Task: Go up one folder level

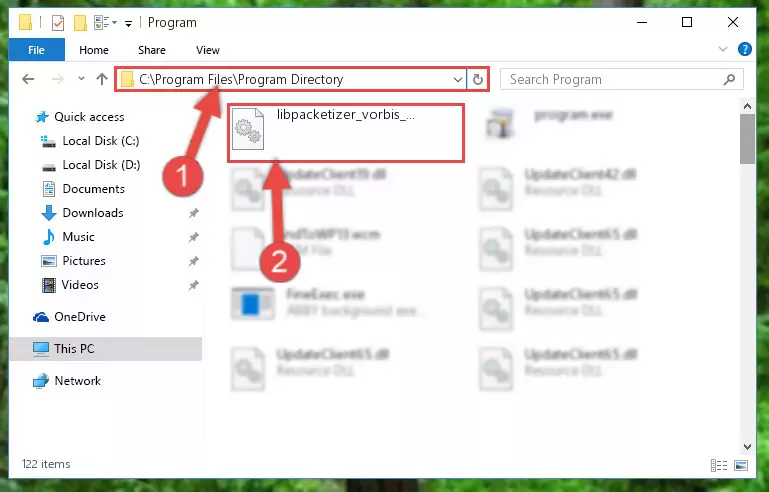Action: (x=102, y=79)
